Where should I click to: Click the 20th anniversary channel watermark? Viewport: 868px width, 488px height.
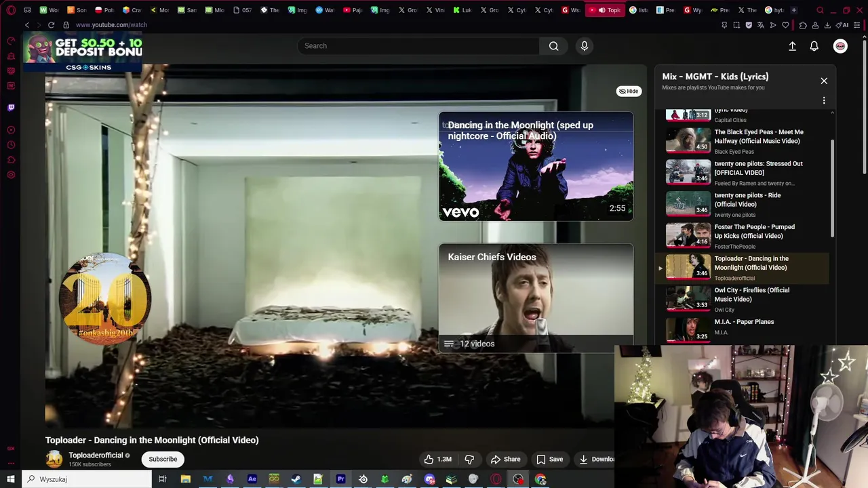[x=105, y=298]
